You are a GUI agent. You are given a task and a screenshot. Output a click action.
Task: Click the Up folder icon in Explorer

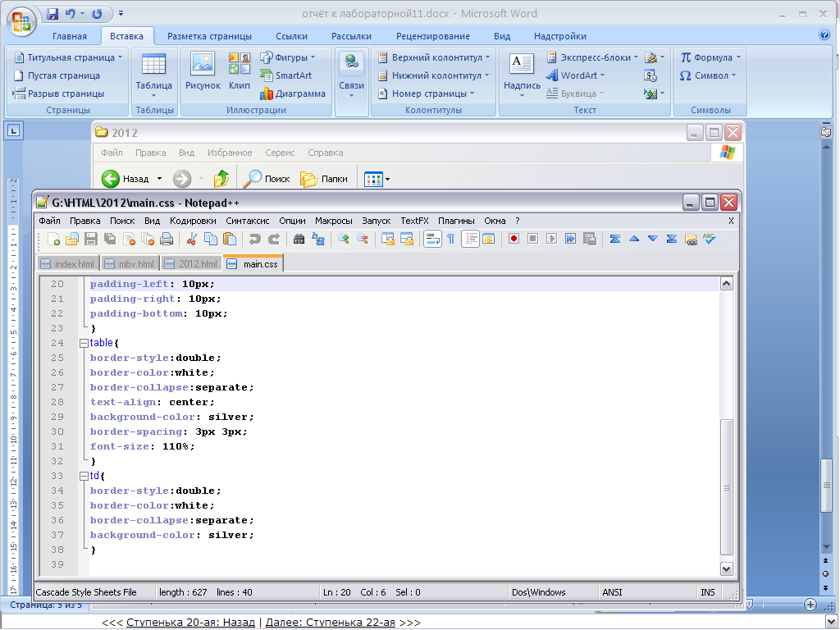(x=221, y=179)
